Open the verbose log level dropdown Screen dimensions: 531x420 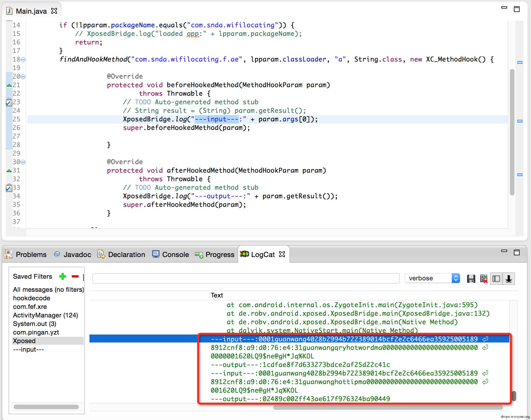pos(456,278)
